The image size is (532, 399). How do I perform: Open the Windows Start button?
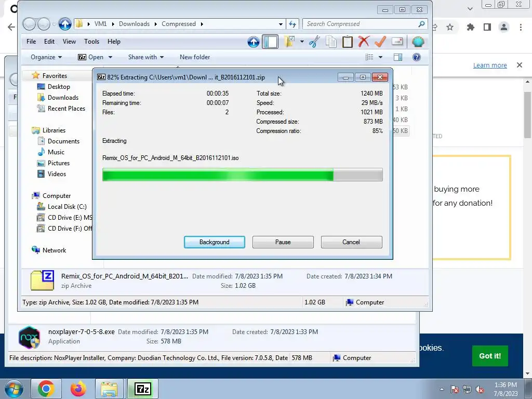(14, 389)
